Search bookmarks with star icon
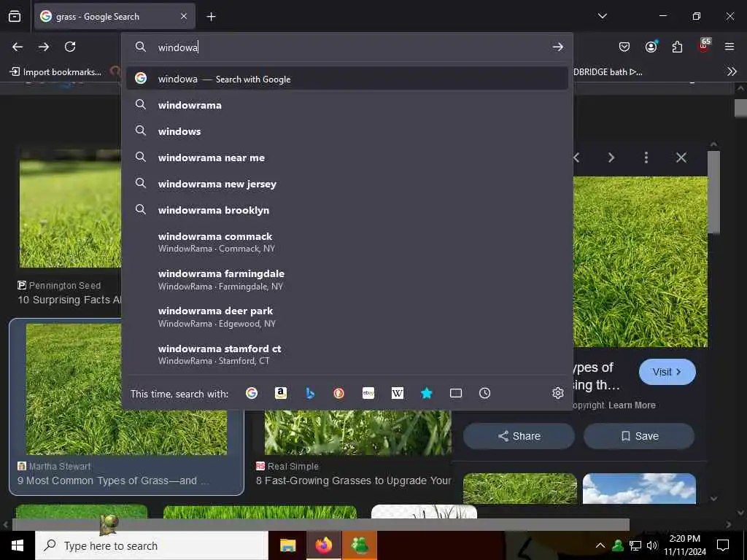 pyautogui.click(x=426, y=393)
